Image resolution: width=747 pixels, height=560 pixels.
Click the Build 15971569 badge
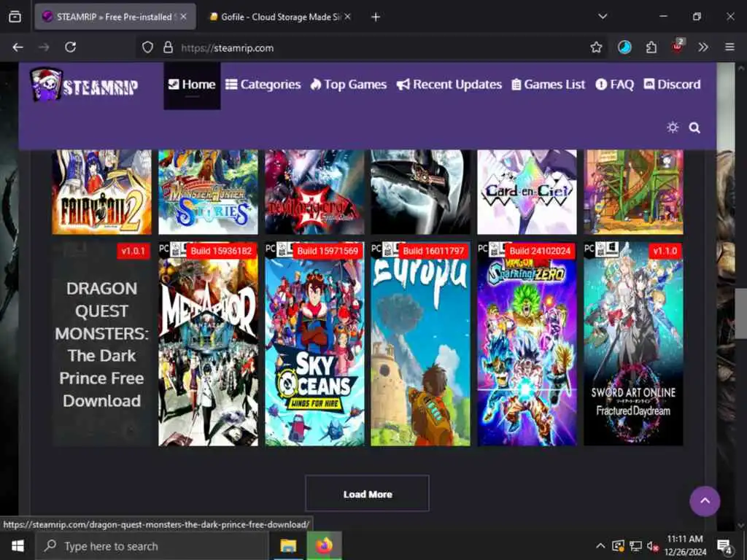pyautogui.click(x=328, y=251)
